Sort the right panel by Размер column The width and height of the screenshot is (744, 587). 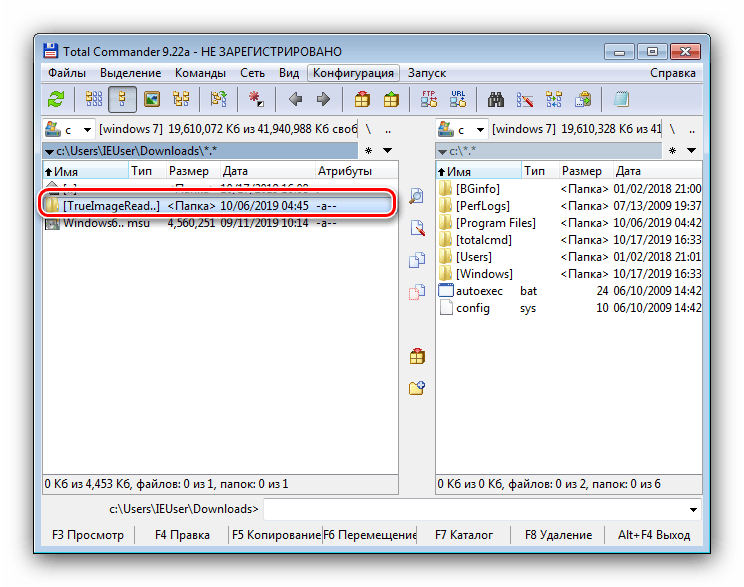tap(586, 171)
